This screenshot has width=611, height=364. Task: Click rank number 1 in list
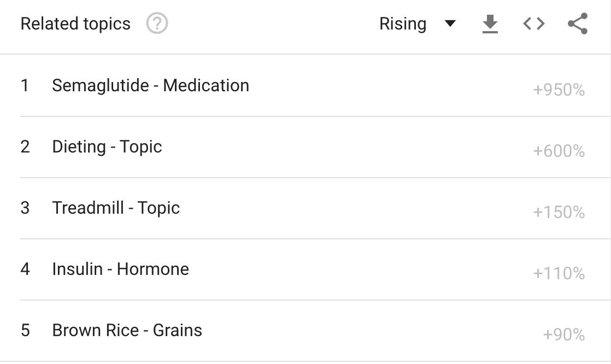(x=25, y=85)
